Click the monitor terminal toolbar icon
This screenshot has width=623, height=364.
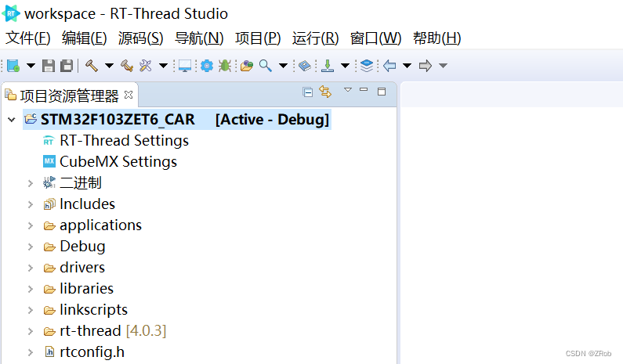click(185, 66)
